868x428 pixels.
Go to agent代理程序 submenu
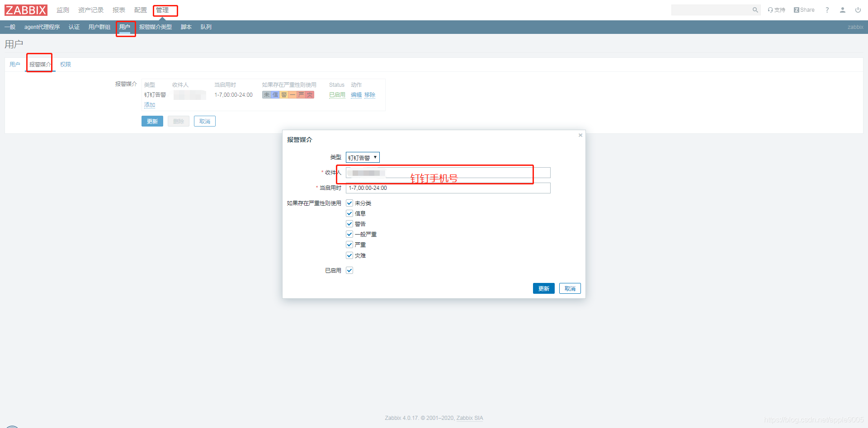pos(42,27)
